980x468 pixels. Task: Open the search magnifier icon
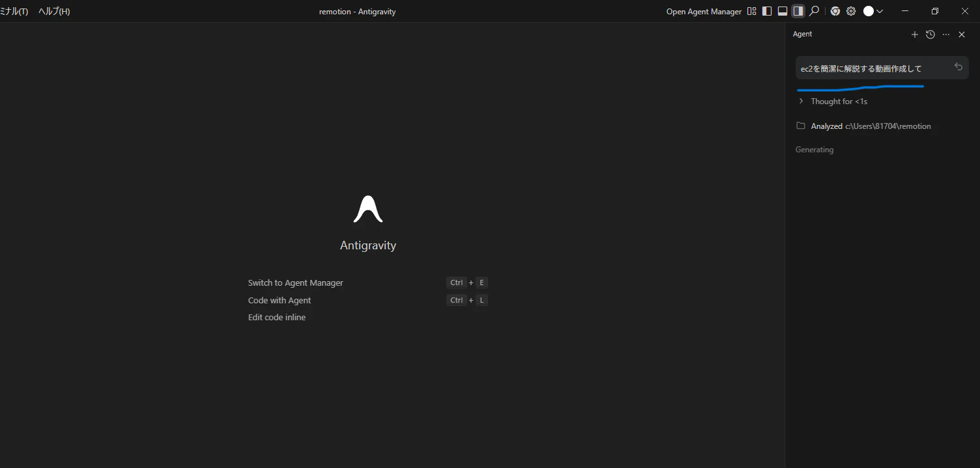point(814,11)
